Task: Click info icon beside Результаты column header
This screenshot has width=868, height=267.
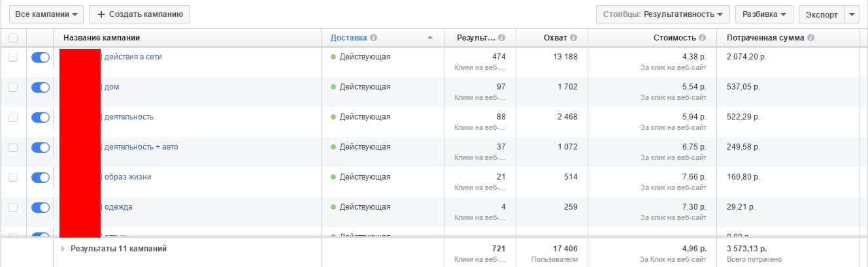Action: (x=501, y=38)
